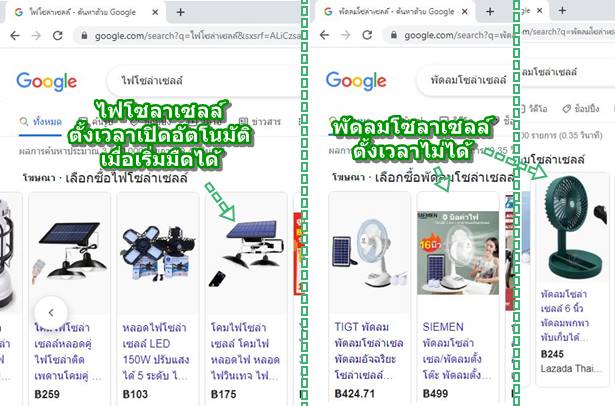615x406 pixels.
Task: Close the พัดลมโซล่าเซลล์ search tab
Action: point(465,12)
